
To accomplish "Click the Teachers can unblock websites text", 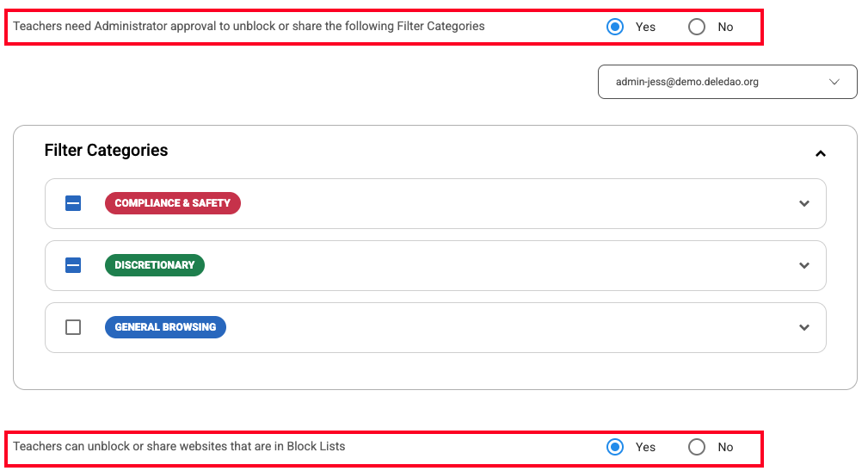I will point(179,447).
